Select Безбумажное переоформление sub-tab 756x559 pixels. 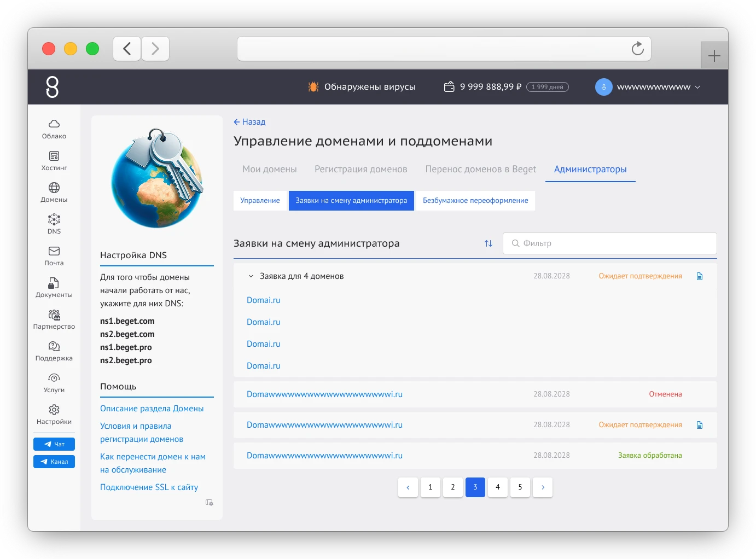(475, 201)
